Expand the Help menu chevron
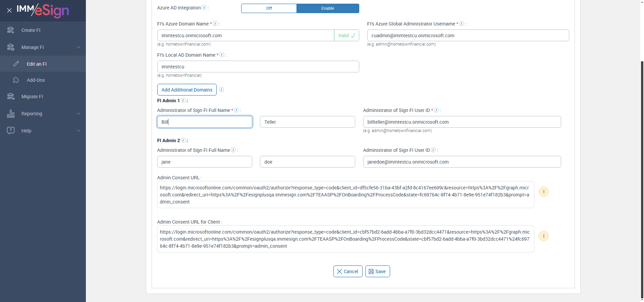The image size is (644, 302). [x=78, y=131]
